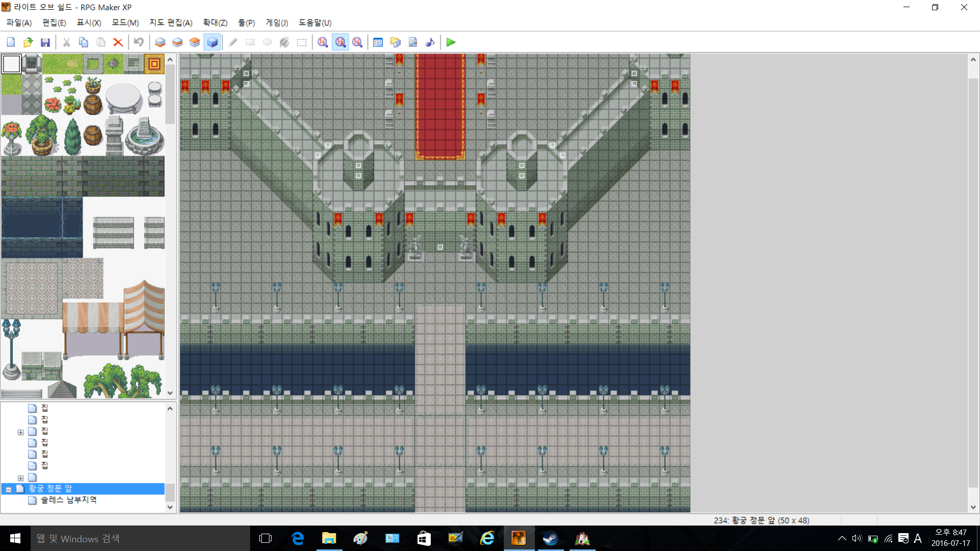The width and height of the screenshot is (980, 551).
Task: Copy selection using toolbar copy icon
Action: (x=84, y=42)
